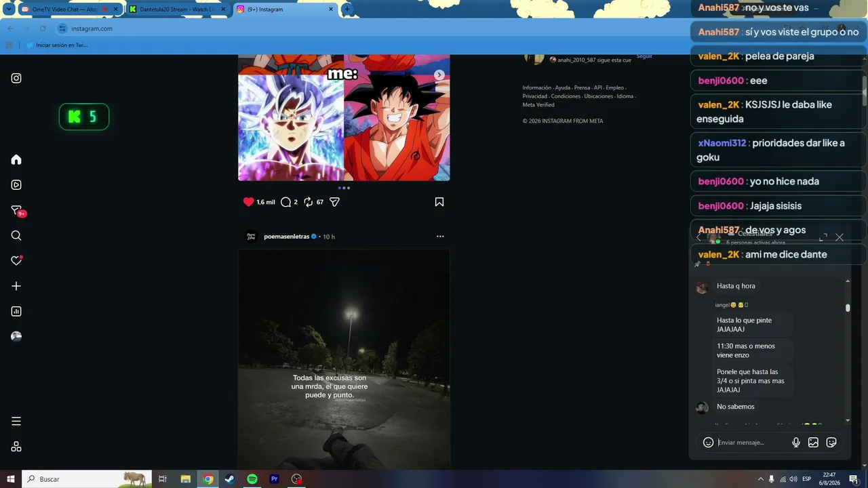Open the Meta Verified footer link
This screenshot has width=868, height=488.
538,105
